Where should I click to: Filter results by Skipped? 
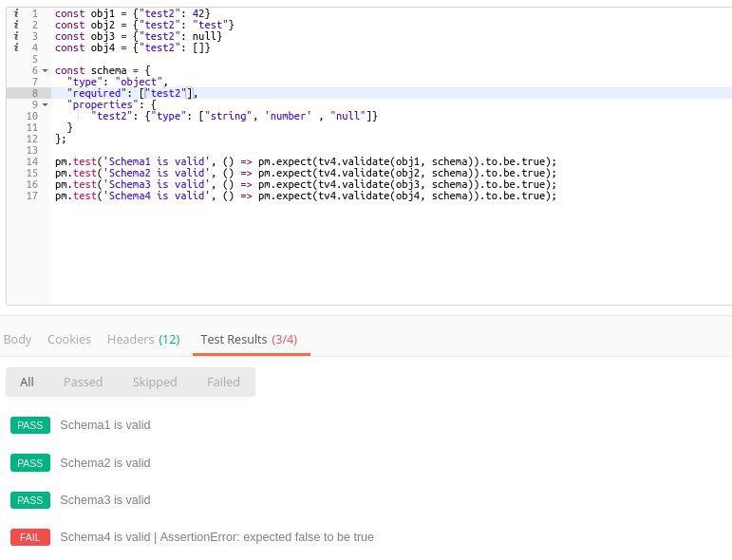pyautogui.click(x=155, y=382)
